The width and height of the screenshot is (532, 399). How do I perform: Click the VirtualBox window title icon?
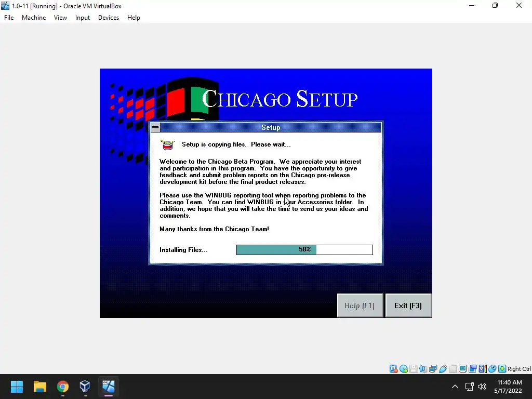[x=5, y=6]
